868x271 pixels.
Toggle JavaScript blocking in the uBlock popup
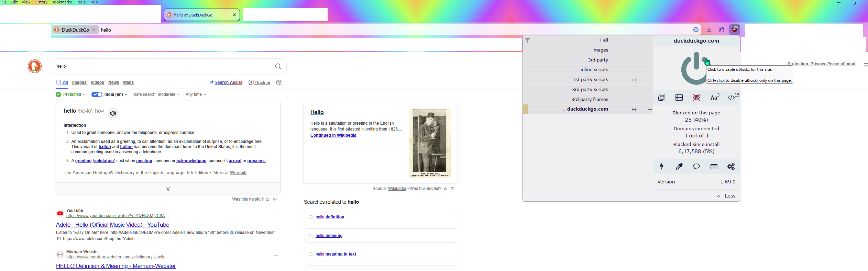point(732,98)
